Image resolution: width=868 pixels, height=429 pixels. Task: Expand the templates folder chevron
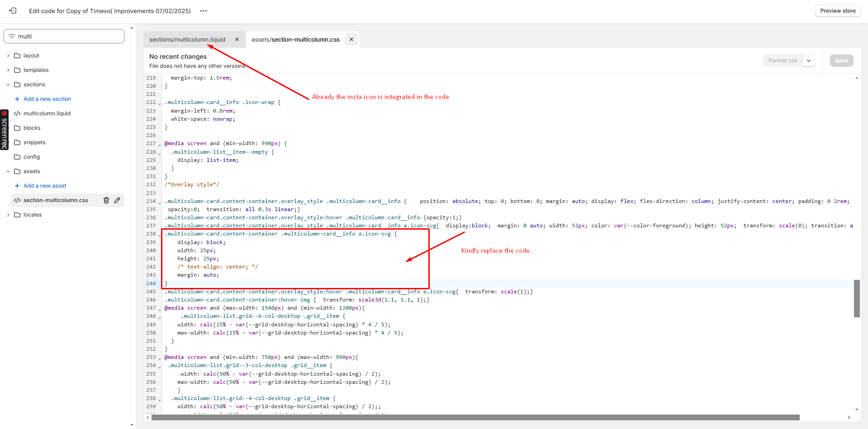point(8,70)
